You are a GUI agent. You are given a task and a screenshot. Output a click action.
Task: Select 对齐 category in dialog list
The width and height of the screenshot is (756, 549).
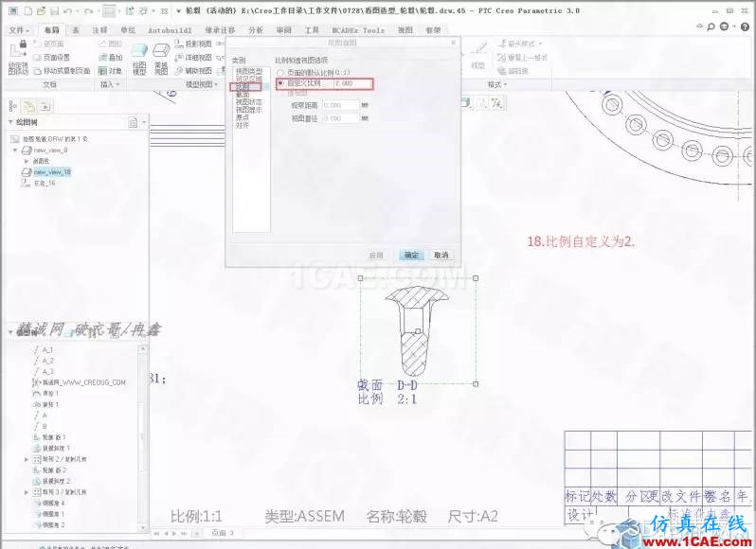(243, 125)
